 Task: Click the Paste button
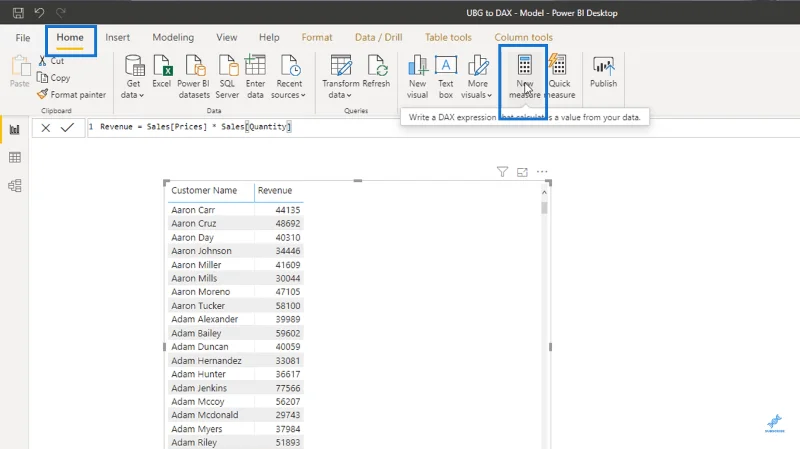[x=19, y=71]
